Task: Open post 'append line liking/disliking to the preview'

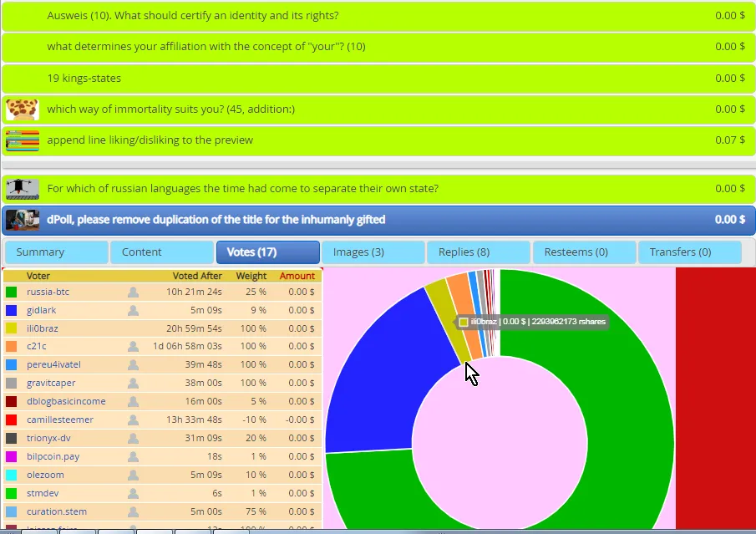Action: [378, 140]
